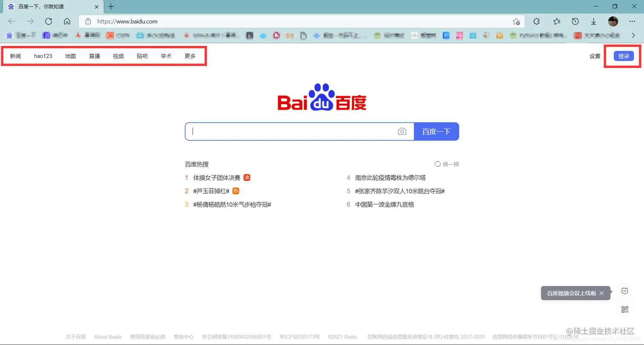
Task: Open the 贴吧 nav item
Action: pos(142,56)
